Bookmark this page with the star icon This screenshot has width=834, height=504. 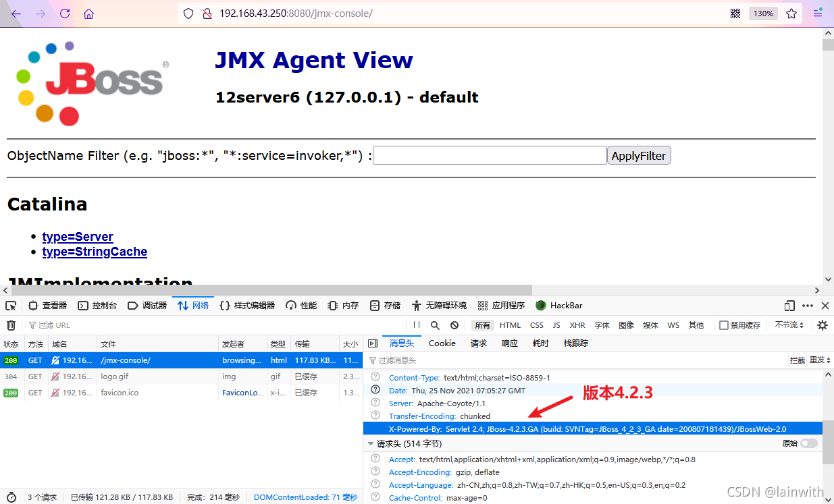791,13
